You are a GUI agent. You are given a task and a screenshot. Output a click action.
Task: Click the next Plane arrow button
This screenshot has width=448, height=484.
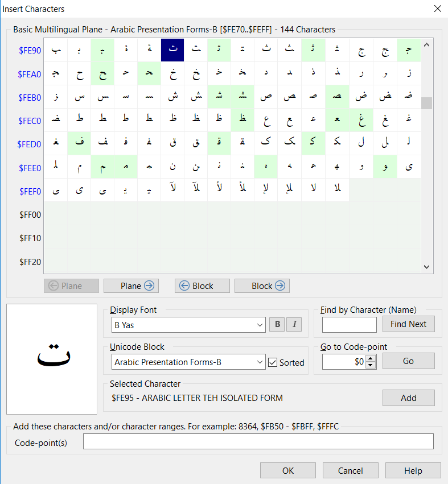point(131,286)
